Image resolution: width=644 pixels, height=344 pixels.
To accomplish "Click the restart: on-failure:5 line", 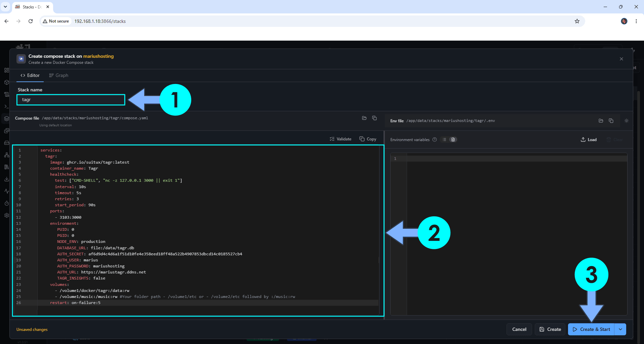I will coord(75,303).
